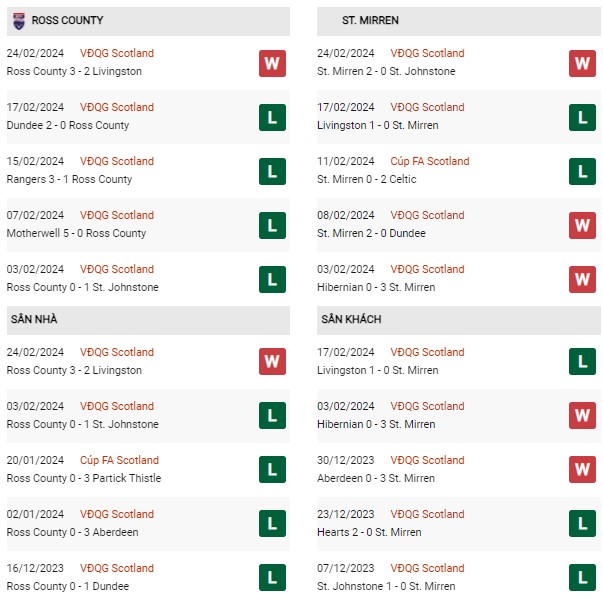This screenshot has width=603, height=598.
Task: Select the SÂN NHÀ section header
Action: (148, 320)
